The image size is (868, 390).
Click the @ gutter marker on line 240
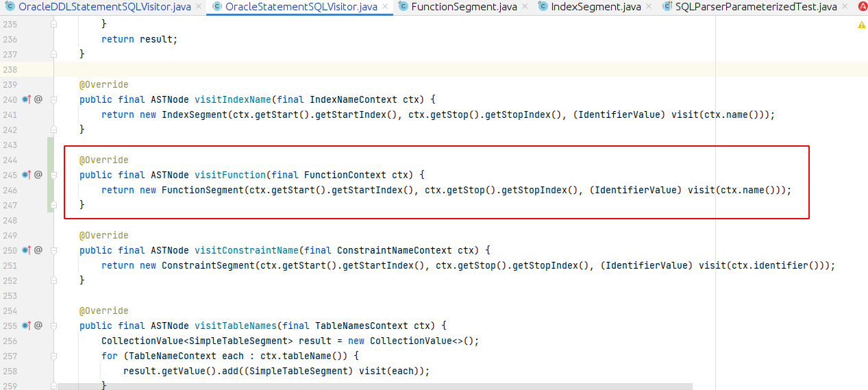click(38, 99)
